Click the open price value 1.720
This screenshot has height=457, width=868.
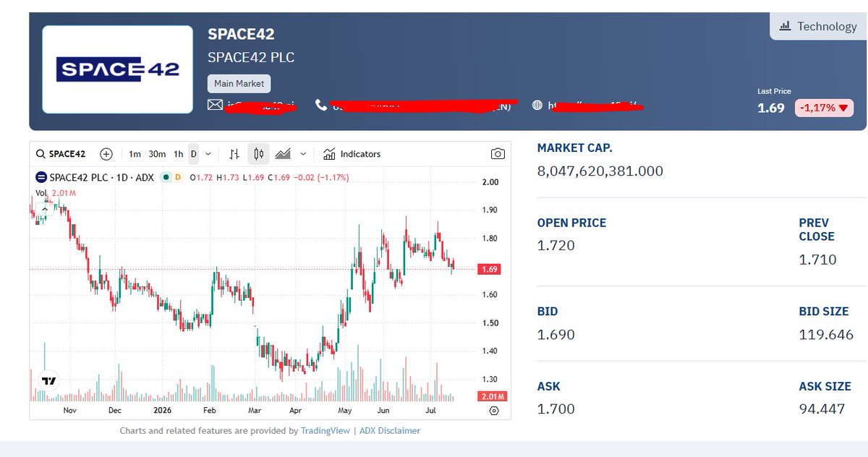coord(556,245)
